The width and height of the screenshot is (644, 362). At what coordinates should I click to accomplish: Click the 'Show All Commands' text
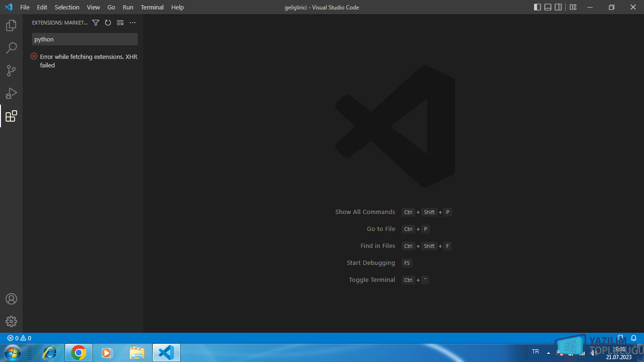point(365,212)
